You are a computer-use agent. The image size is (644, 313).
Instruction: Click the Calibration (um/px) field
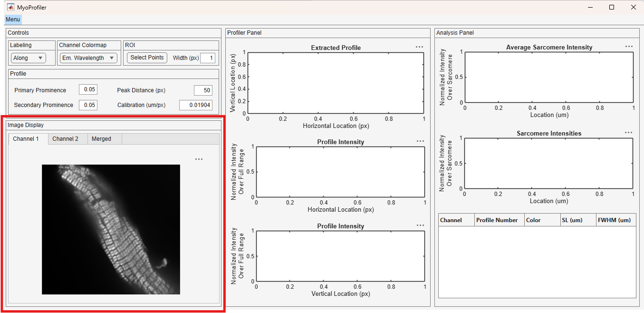pos(196,105)
